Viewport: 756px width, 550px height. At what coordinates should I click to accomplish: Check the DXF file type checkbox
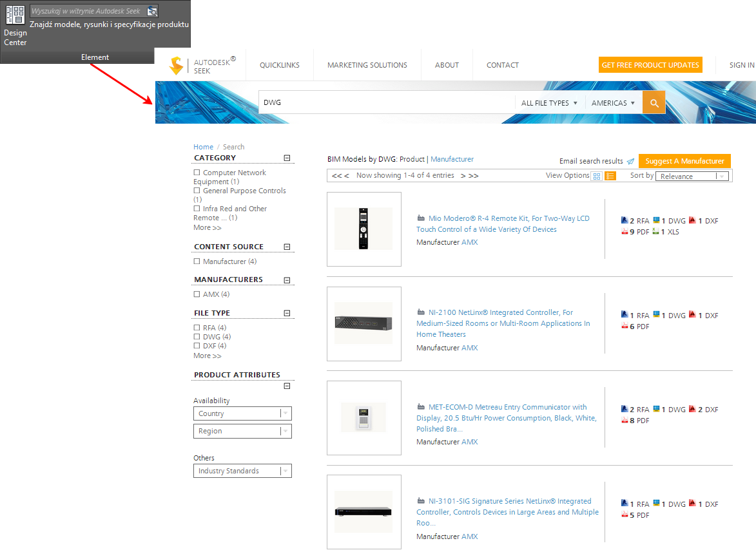click(x=197, y=346)
